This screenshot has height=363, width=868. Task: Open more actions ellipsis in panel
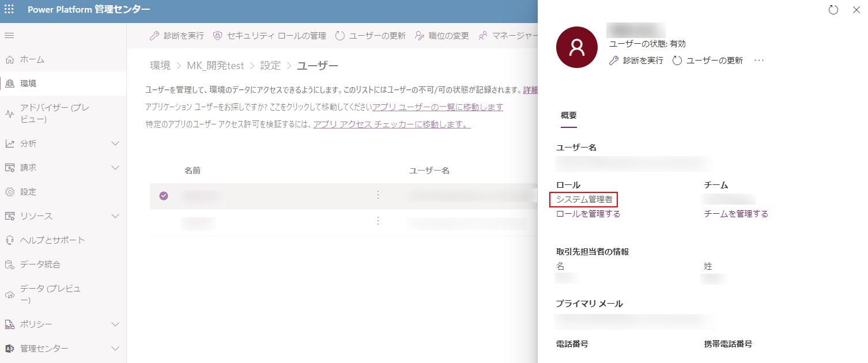[759, 60]
